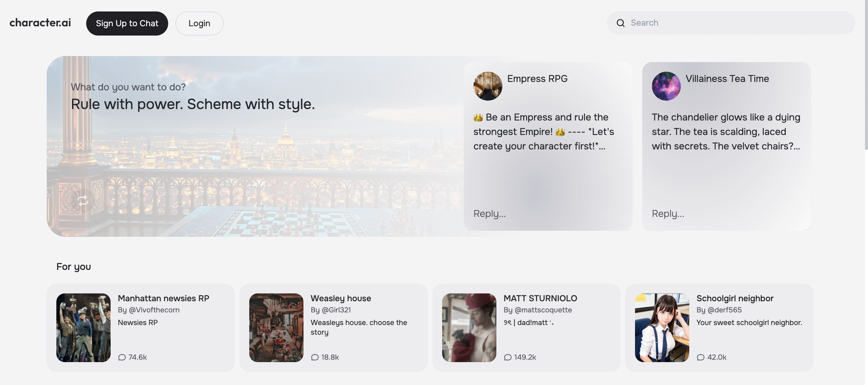Select the MATT STURNIOLO character title
The width and height of the screenshot is (868, 385).
540,299
